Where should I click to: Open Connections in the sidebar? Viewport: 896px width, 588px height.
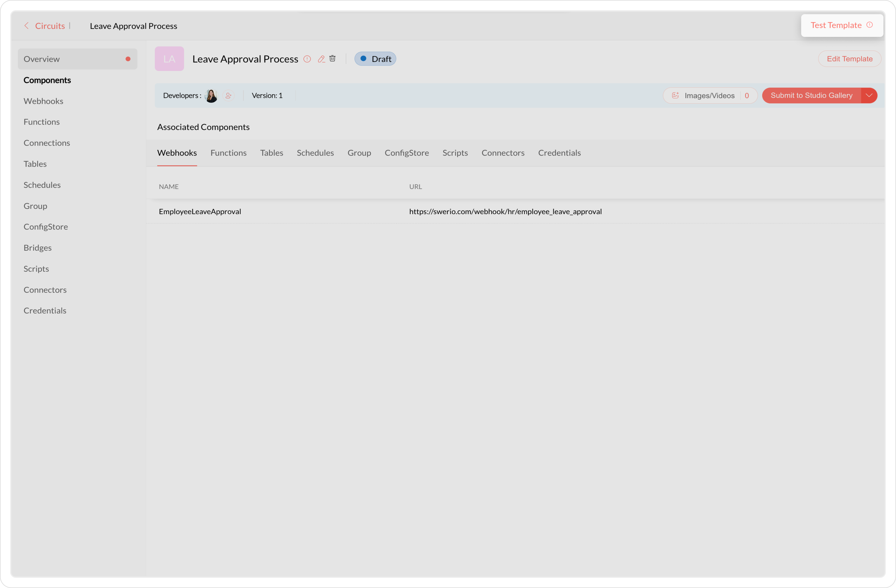47,143
